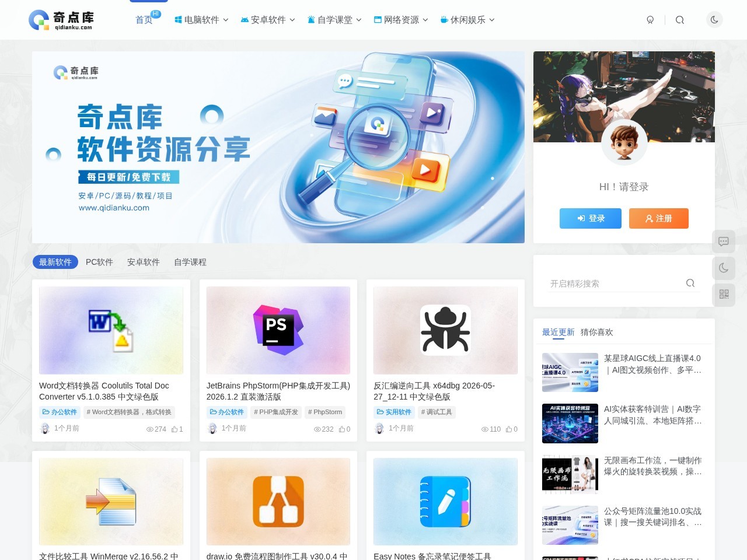Click view count eye icon on x64dbg card
Screen dimensions: 747x560
[484, 429]
